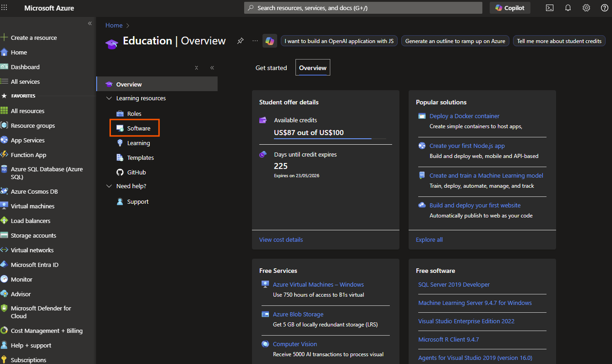Pin the Education Overview page
This screenshot has width=612, height=364.
click(x=240, y=41)
